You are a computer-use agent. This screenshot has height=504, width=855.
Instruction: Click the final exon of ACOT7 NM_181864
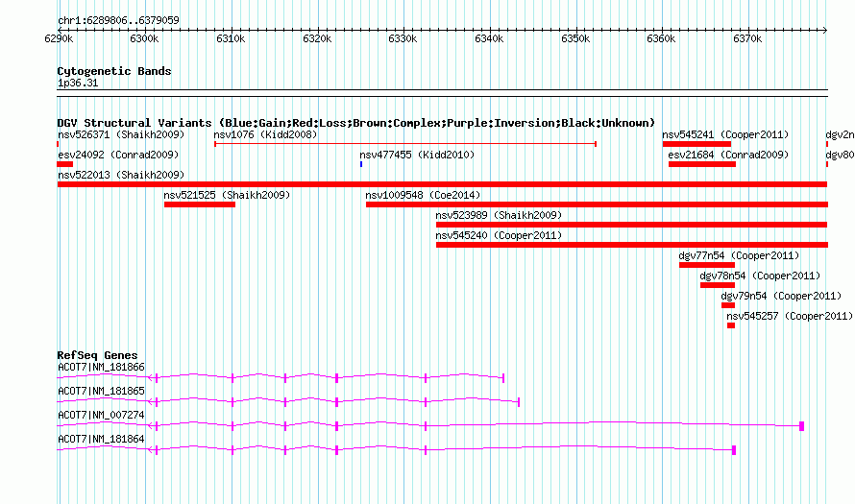(x=734, y=450)
